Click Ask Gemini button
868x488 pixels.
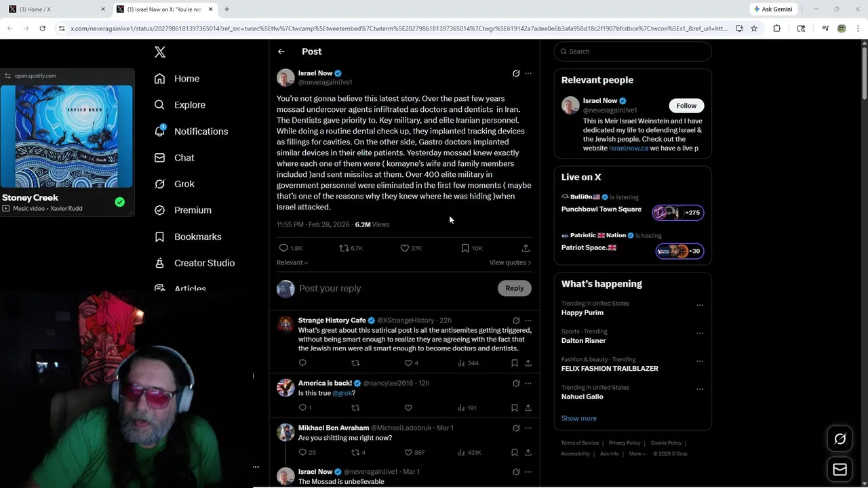(x=772, y=9)
